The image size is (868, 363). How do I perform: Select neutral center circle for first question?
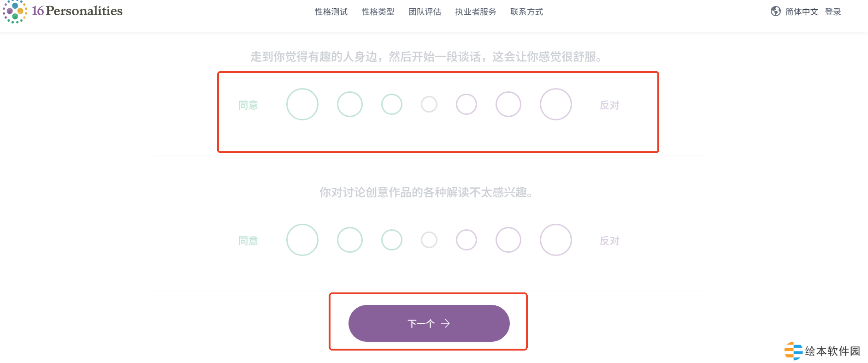[x=429, y=104]
